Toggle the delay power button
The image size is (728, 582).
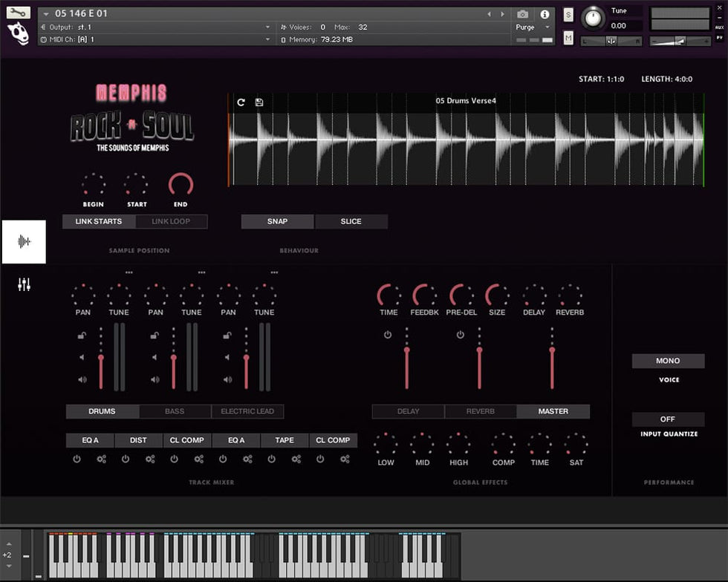[388, 335]
